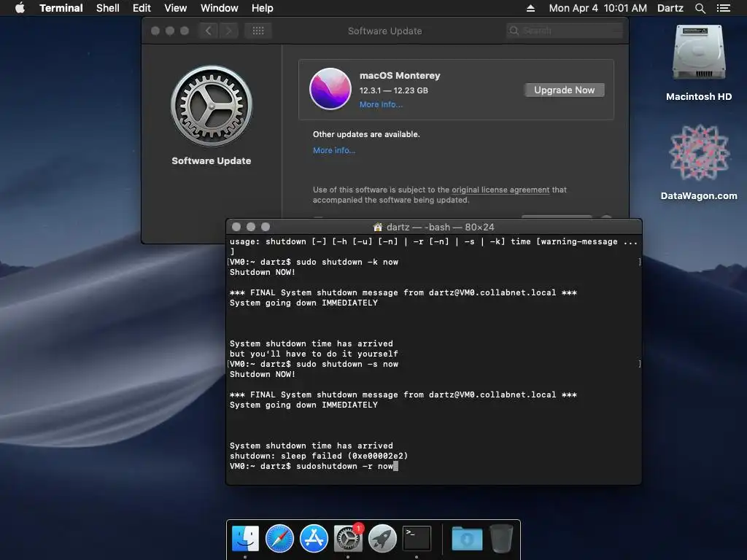This screenshot has height=560, width=747.
Task: Open the View menu
Action: (175, 8)
